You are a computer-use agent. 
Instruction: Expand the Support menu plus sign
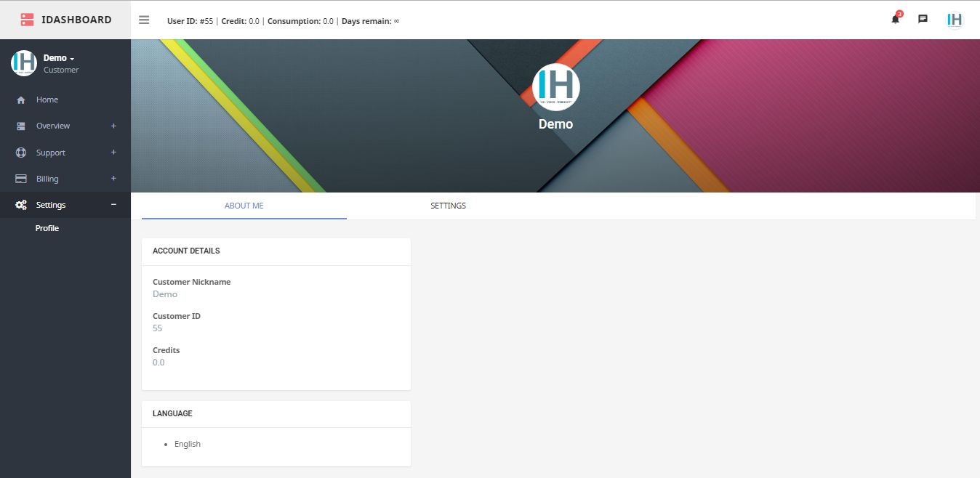click(113, 153)
